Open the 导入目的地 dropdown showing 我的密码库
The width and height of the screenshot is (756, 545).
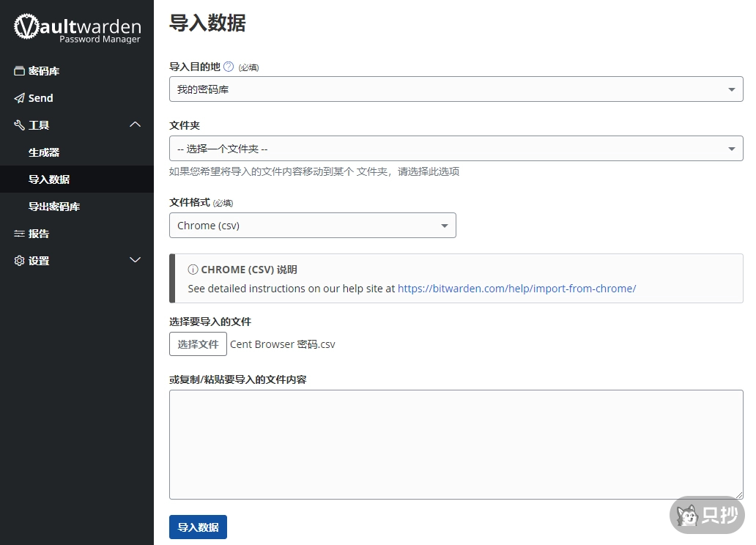click(456, 89)
